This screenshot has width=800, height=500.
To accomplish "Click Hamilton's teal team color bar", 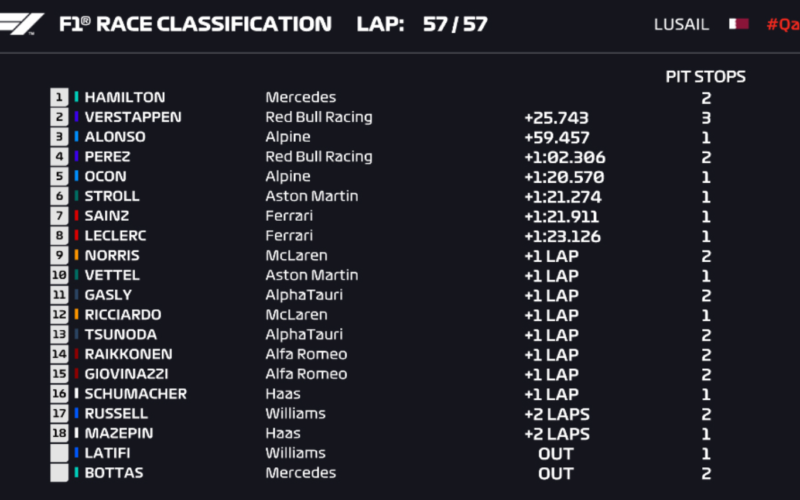I will [77, 97].
